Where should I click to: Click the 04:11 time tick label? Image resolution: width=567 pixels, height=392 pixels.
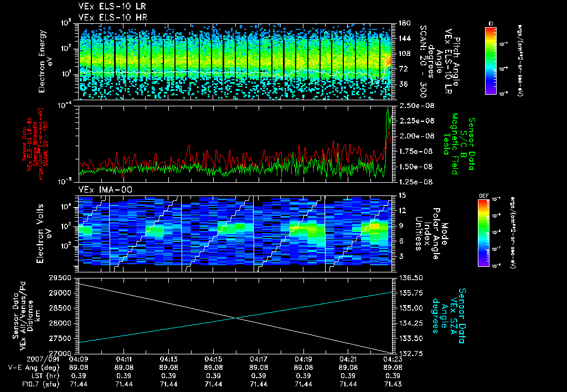coord(123,359)
